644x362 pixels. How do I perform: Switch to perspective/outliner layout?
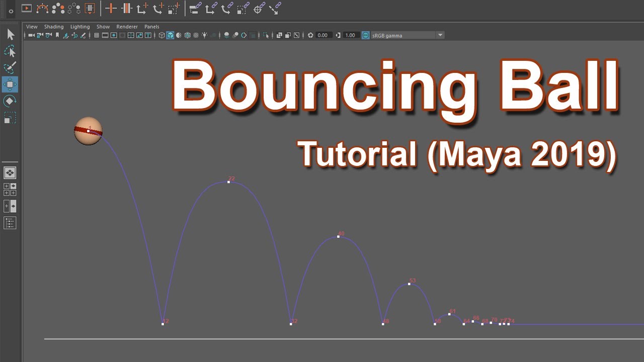[x=10, y=206]
